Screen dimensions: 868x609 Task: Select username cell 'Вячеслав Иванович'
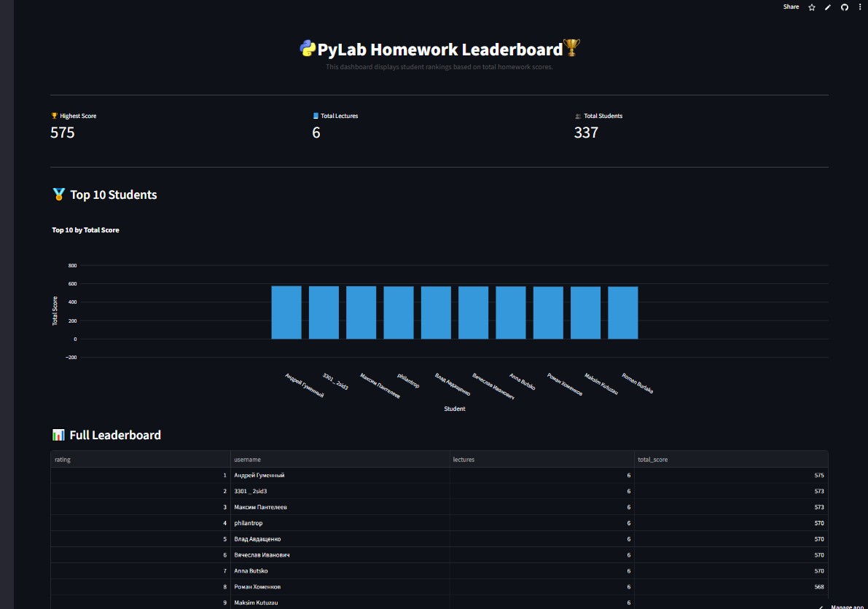[340, 555]
